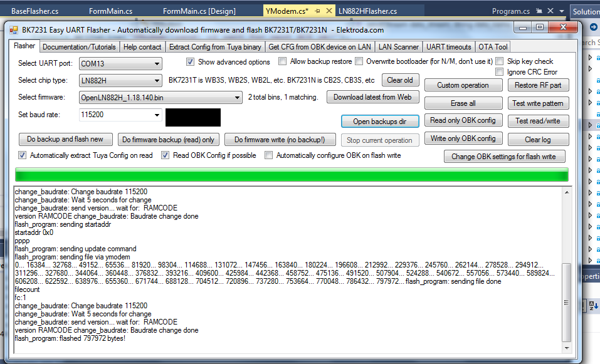
Task: Click Download latest from Web button
Action: [x=372, y=97]
